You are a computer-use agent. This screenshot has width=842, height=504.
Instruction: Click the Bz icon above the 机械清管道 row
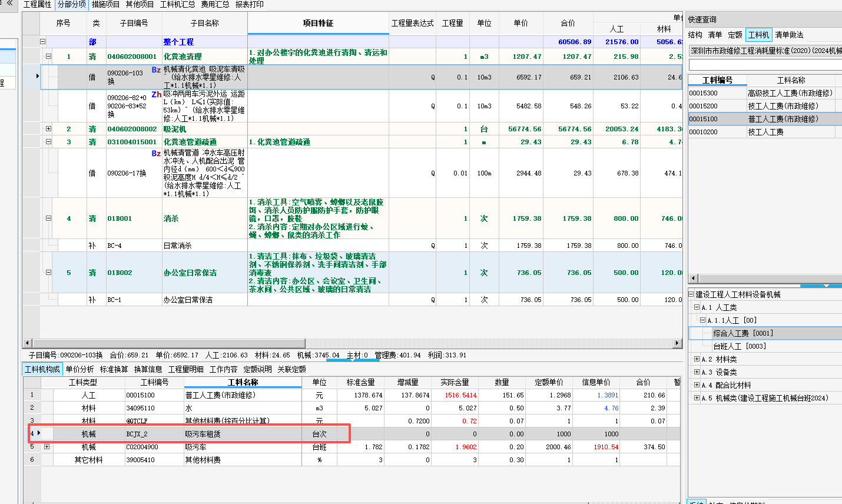pyautogui.click(x=155, y=153)
